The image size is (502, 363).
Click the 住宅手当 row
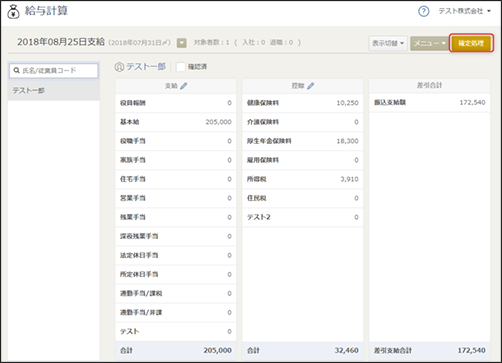click(x=176, y=179)
